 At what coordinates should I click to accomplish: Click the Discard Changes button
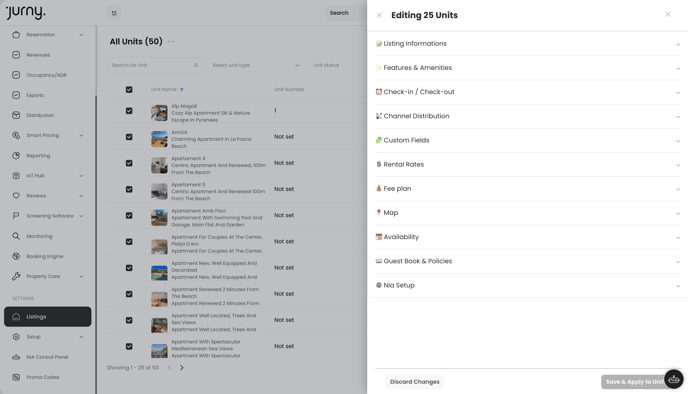(415, 382)
